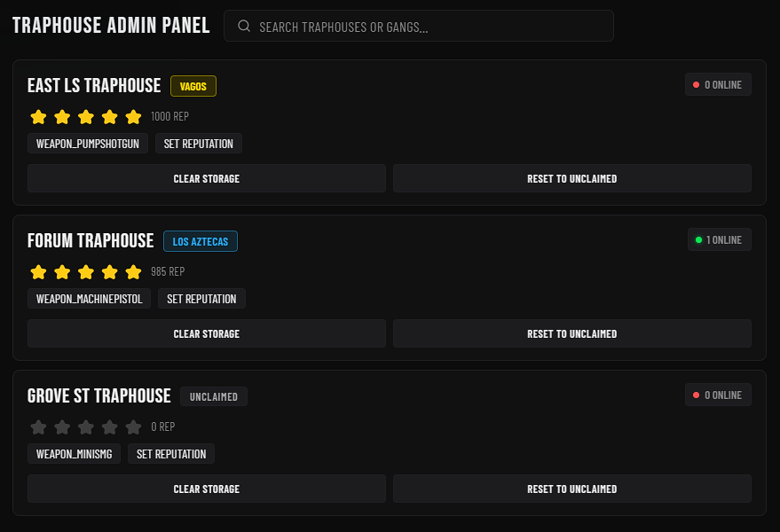Clear Storage of East LS Traphouse
The image size is (780, 532).
207,178
